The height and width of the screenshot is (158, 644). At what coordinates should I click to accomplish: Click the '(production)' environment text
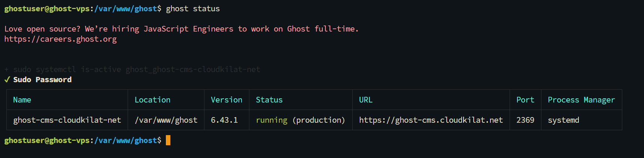[319, 120]
